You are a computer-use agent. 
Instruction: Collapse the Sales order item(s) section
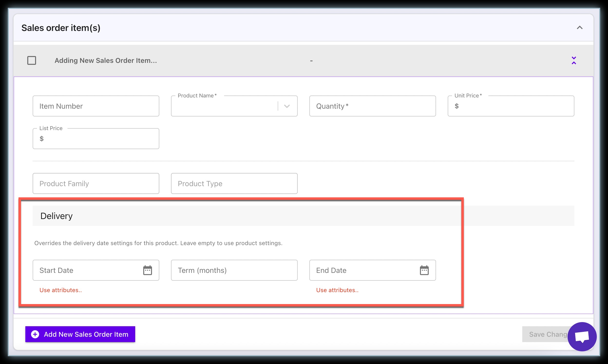click(x=579, y=28)
